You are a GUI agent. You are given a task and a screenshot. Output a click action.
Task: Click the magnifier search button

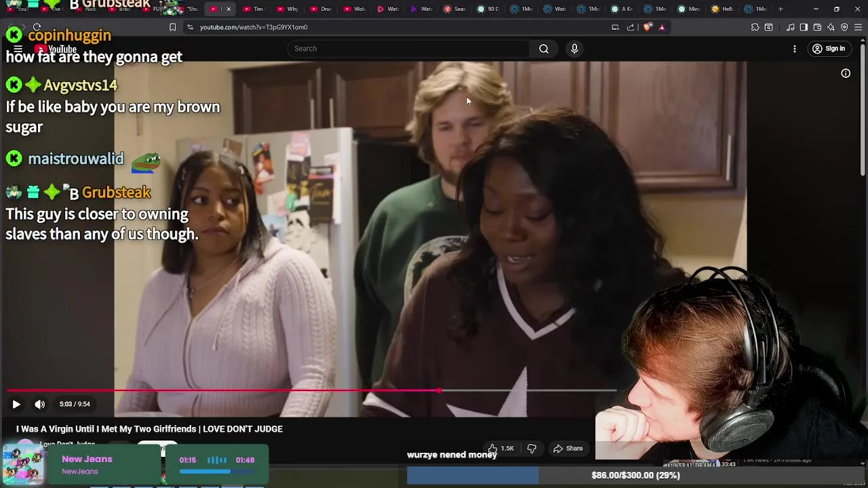coord(544,49)
